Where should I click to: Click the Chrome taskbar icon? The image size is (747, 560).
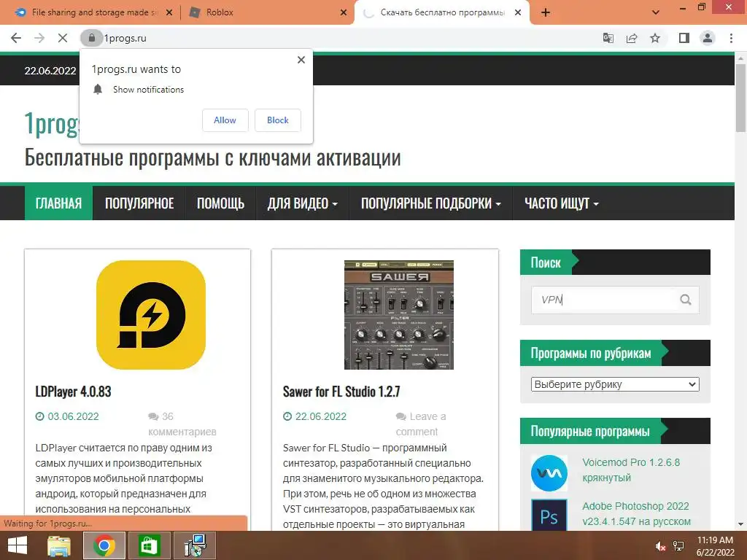tap(104, 545)
